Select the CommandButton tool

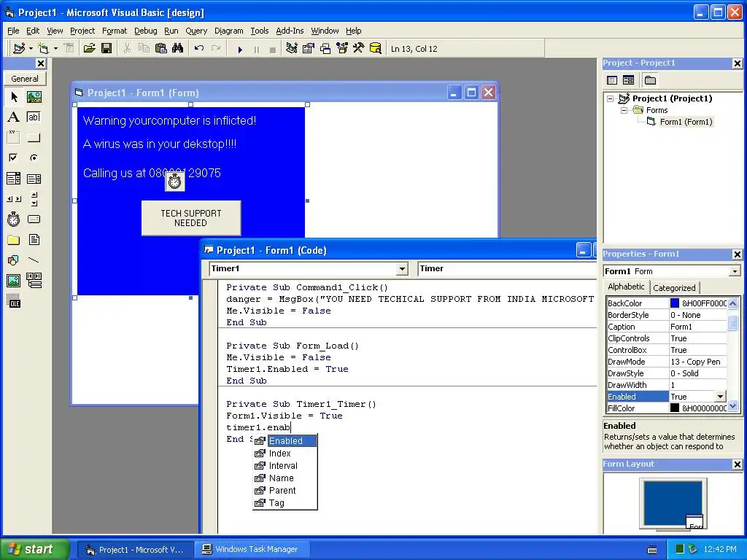(34, 138)
